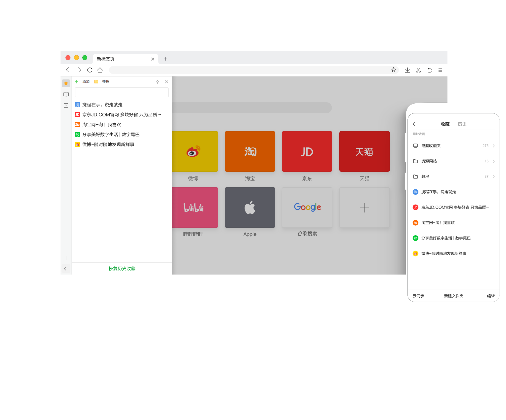Collapse the sidebar with bottom arrow

66,269
